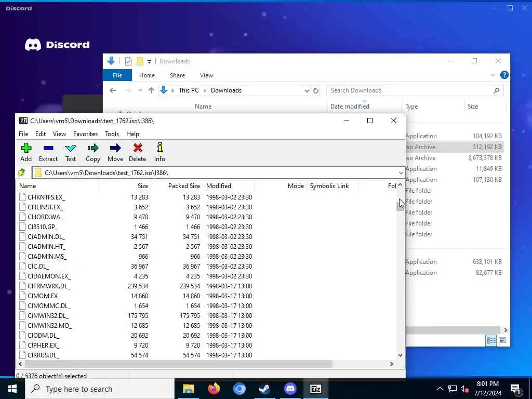Screen dimensions: 532x399
Task: Go up a level in Explorer
Action: [151, 90]
